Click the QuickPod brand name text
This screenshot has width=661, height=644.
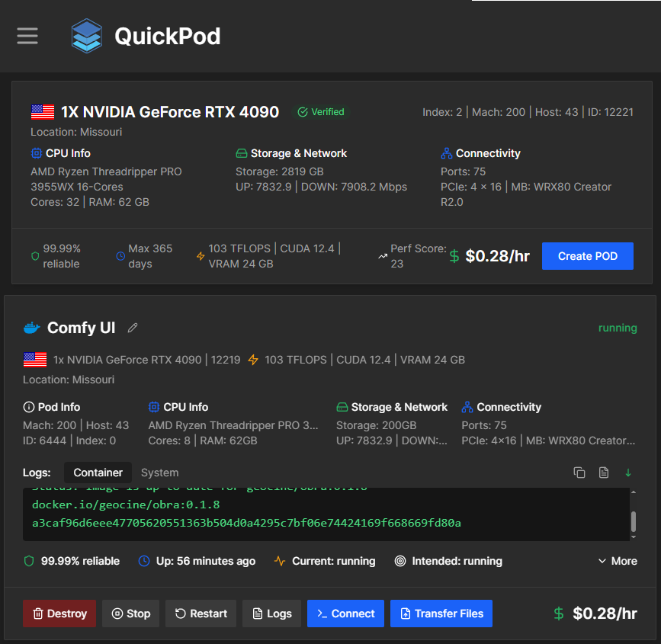pyautogui.click(x=168, y=37)
